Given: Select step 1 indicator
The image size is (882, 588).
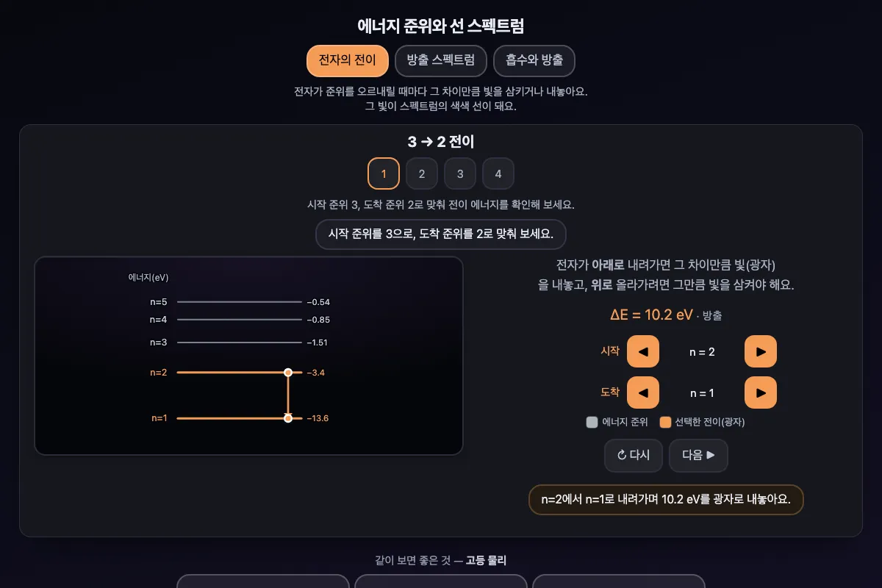Looking at the screenshot, I should point(384,174).
